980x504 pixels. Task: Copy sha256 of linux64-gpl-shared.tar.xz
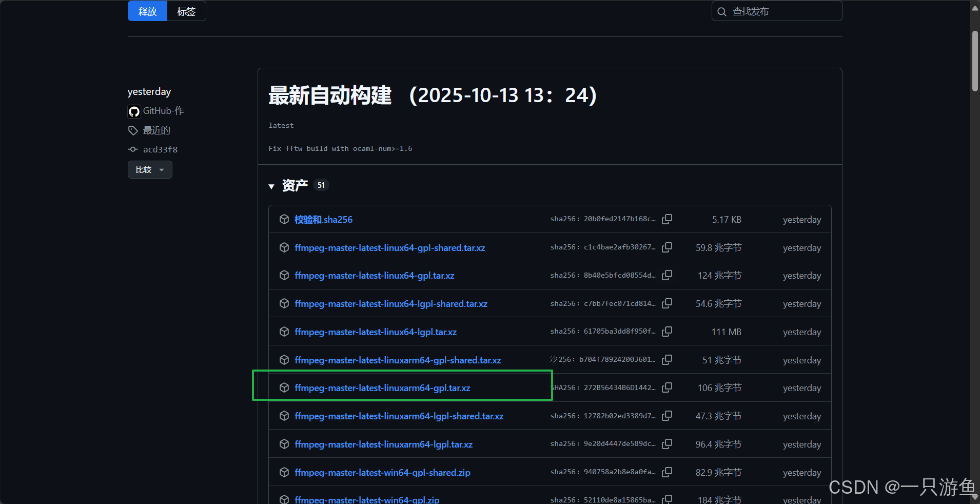[667, 247]
